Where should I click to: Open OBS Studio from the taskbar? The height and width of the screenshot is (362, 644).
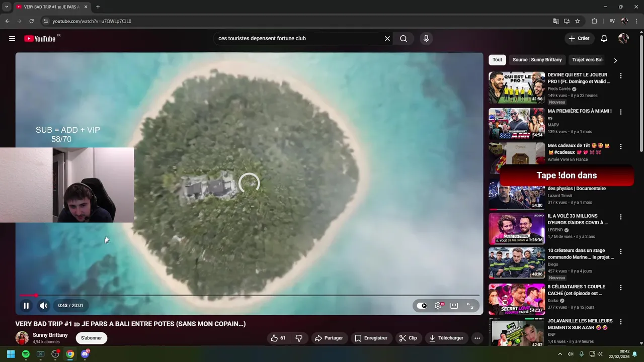pyautogui.click(x=55, y=354)
